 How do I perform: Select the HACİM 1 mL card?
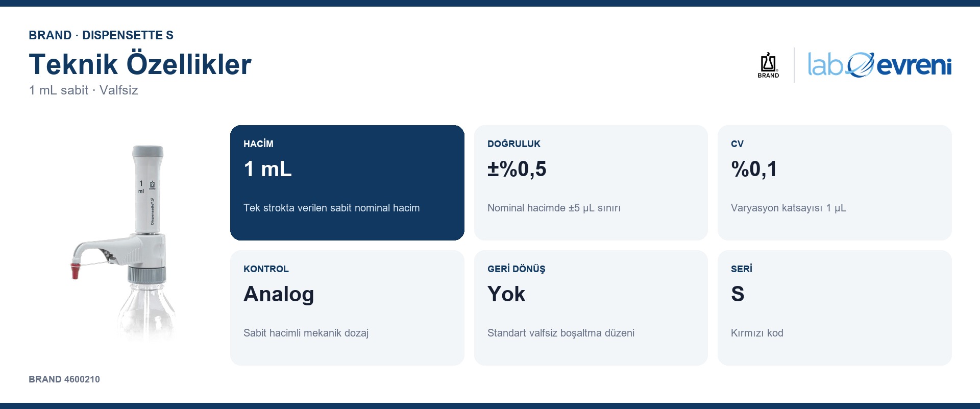347,183
